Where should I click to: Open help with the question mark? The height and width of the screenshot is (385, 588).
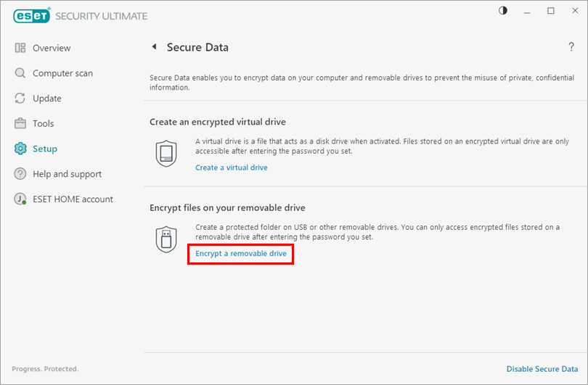(571, 47)
